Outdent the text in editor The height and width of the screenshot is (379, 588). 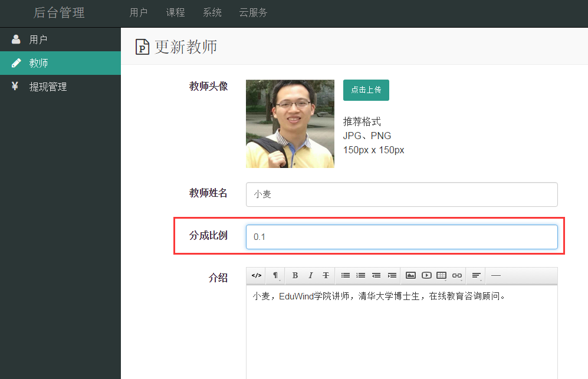tap(376, 275)
